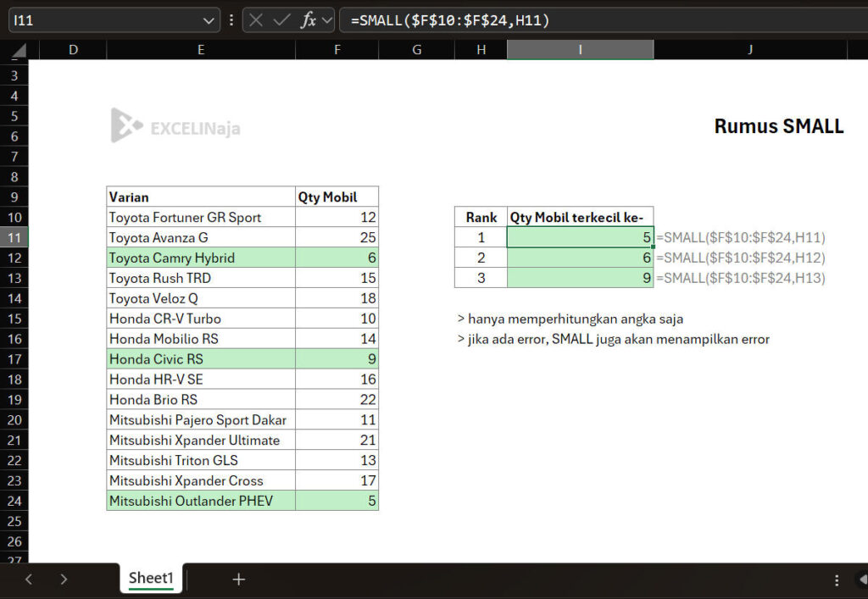
Task: Switch to the Sheet1 tab
Action: pyautogui.click(x=151, y=578)
